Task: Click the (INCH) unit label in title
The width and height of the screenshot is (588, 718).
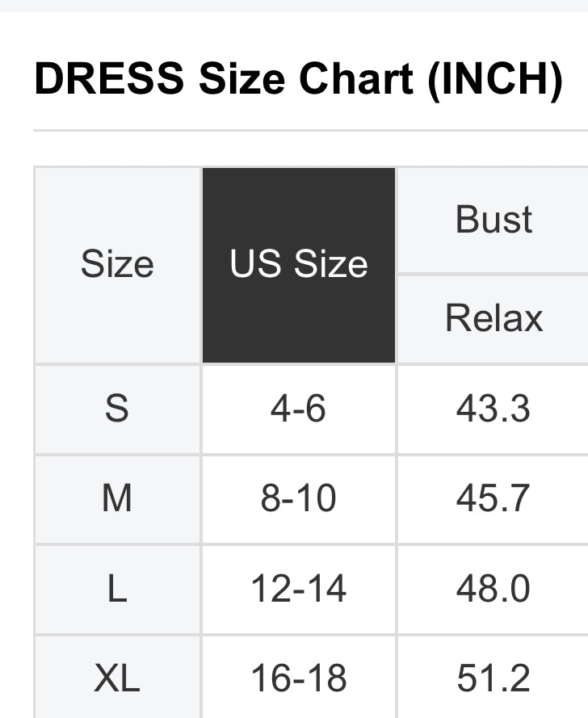Action: [x=495, y=80]
